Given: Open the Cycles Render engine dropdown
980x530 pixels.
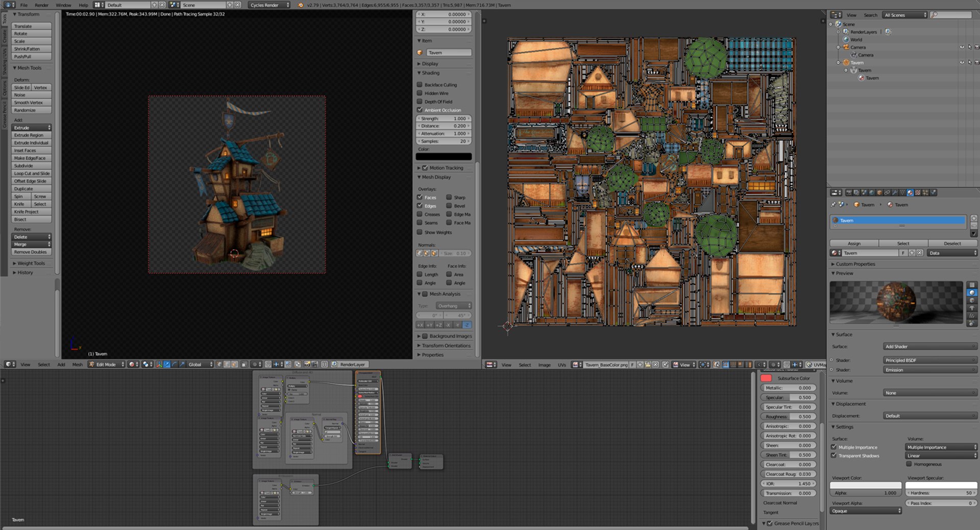Looking at the screenshot, I should coord(269,5).
